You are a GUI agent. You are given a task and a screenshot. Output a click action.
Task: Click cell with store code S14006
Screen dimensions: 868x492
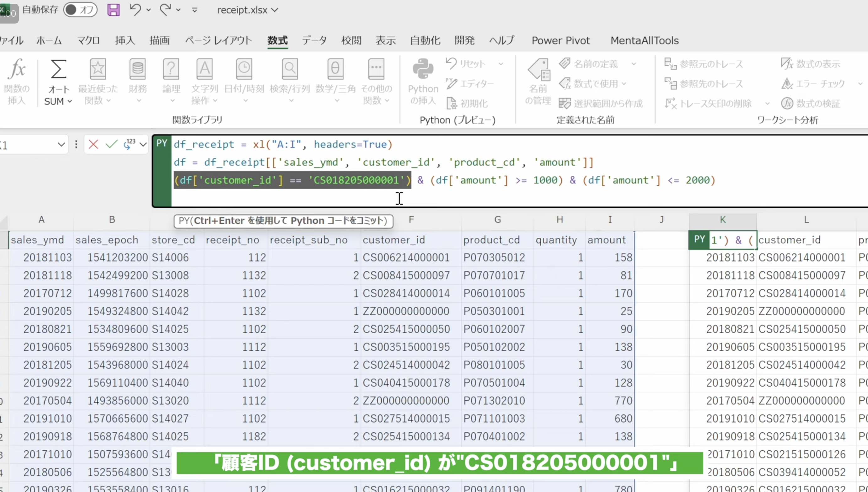click(177, 258)
